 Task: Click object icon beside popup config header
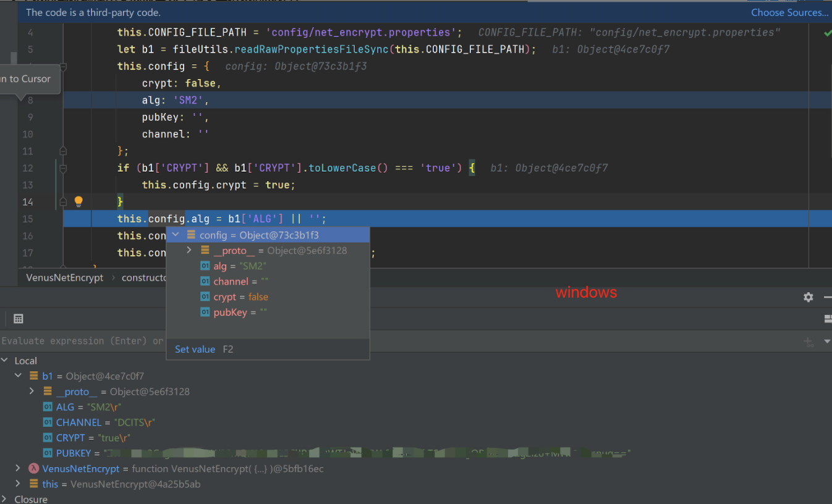[191, 235]
